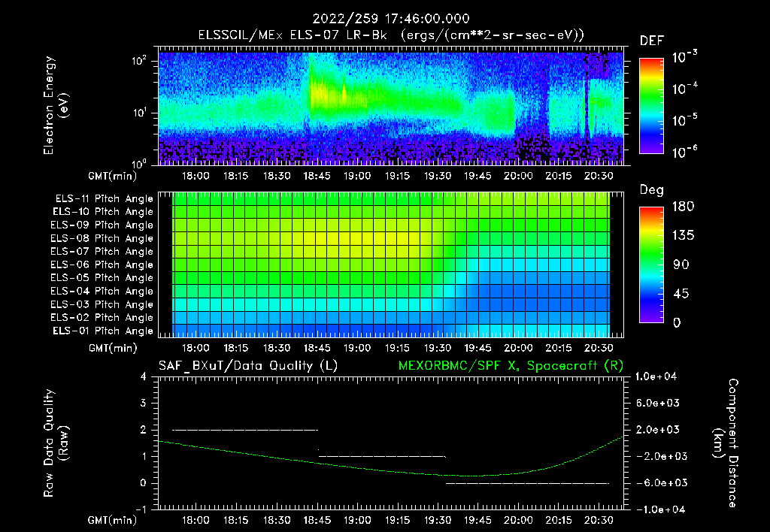Click the GMT(min) label under the spectrogram
Image resolution: width=770 pixels, height=532 pixels.
coord(113,176)
